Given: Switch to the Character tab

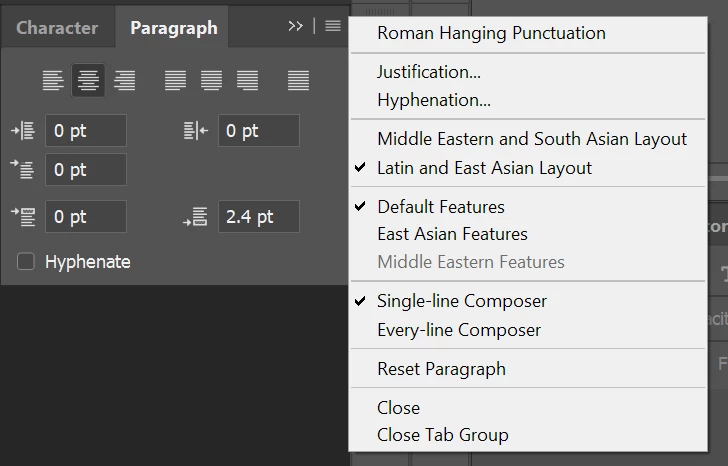Looking at the screenshot, I should [57, 28].
